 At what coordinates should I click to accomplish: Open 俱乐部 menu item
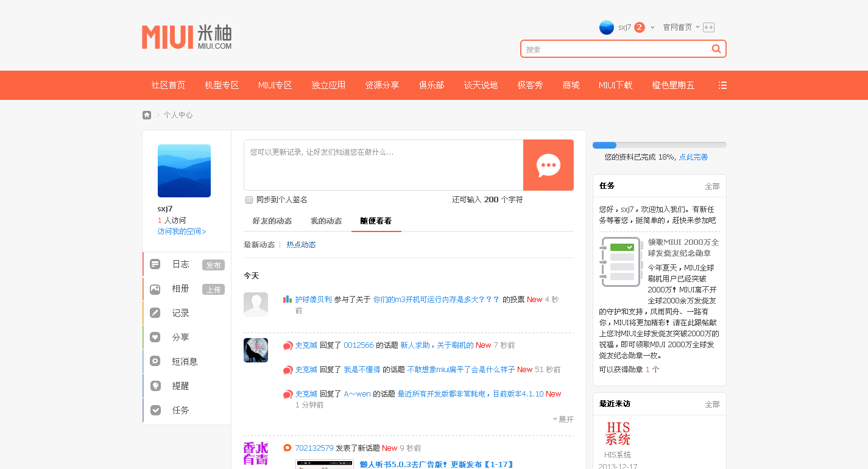[431, 85]
